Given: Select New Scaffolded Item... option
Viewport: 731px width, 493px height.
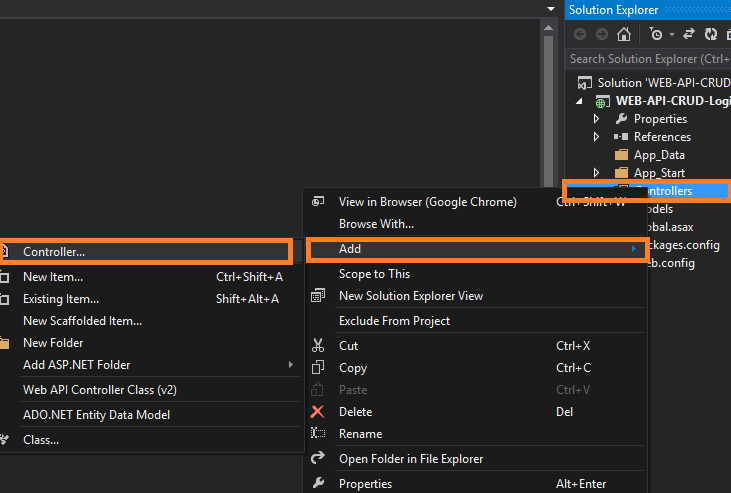Looking at the screenshot, I should pos(82,321).
